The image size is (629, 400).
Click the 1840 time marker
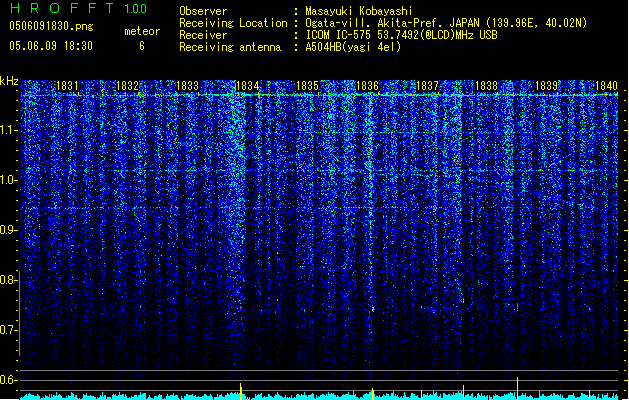coord(606,86)
